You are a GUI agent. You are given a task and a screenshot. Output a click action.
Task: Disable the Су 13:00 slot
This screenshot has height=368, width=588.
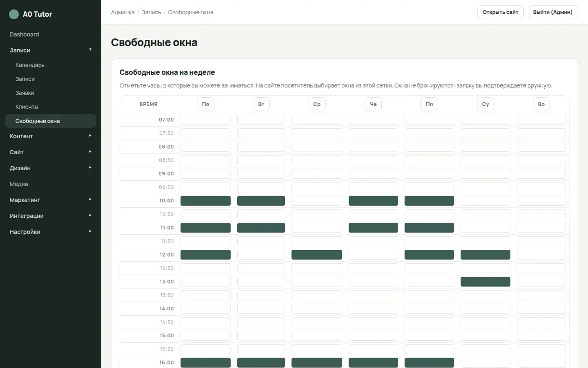486,281
